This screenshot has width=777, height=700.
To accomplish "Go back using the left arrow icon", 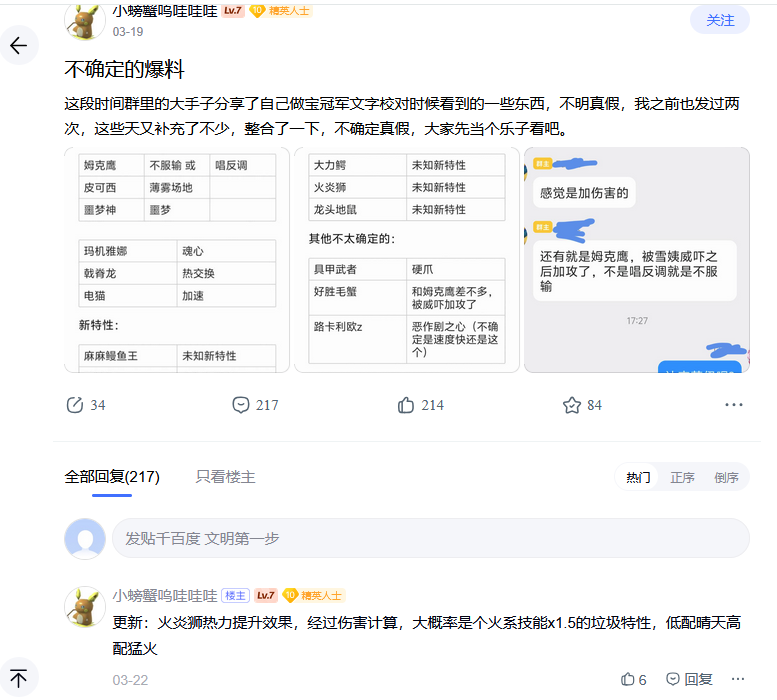I will coord(19,46).
